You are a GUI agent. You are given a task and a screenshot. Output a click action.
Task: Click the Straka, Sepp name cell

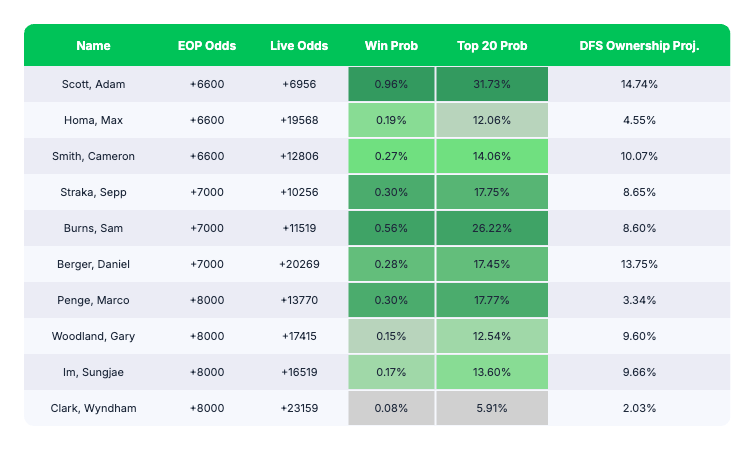[93, 192]
